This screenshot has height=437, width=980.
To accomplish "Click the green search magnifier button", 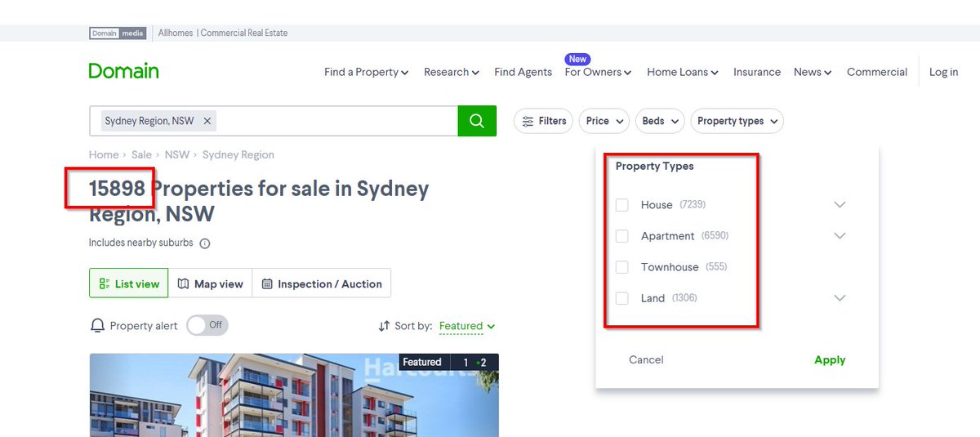I will click(477, 121).
